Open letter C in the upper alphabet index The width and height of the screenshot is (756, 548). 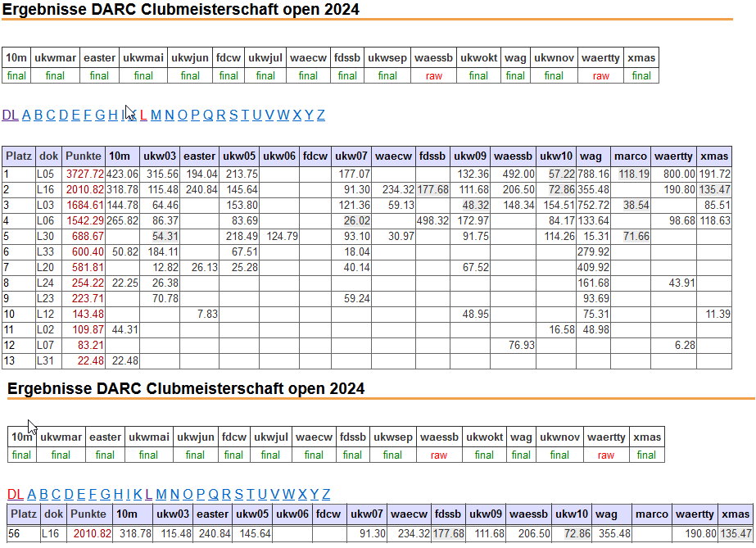(x=51, y=115)
